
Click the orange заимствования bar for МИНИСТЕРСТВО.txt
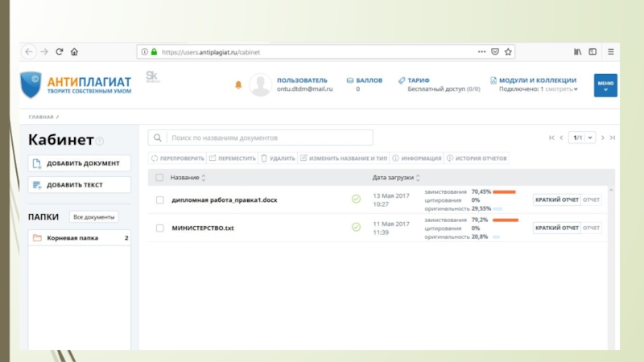click(x=505, y=220)
